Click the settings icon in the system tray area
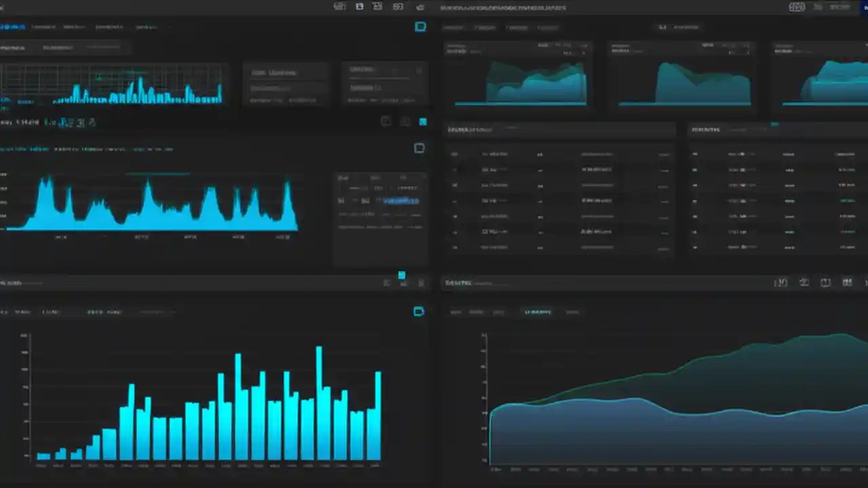Viewport: 868px width, 488px height. coord(797,7)
